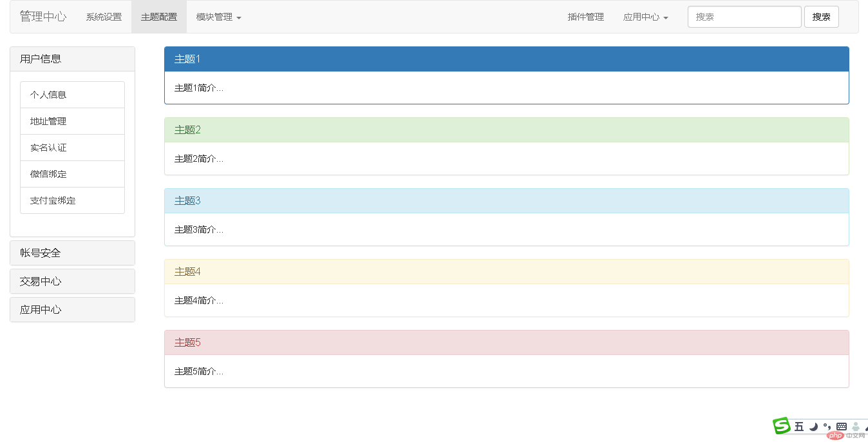
Task: Click the 管理中心 brand link
Action: 43,17
